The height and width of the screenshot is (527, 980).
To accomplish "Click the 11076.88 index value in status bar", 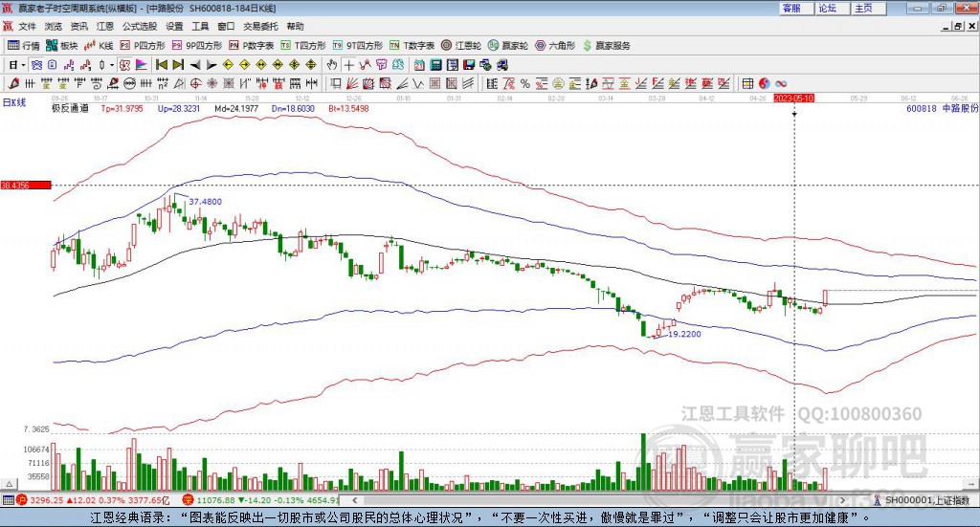I will pyautogui.click(x=215, y=500).
